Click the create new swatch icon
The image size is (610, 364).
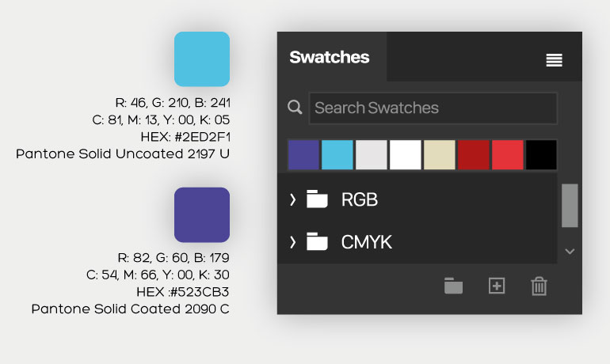[x=496, y=286]
